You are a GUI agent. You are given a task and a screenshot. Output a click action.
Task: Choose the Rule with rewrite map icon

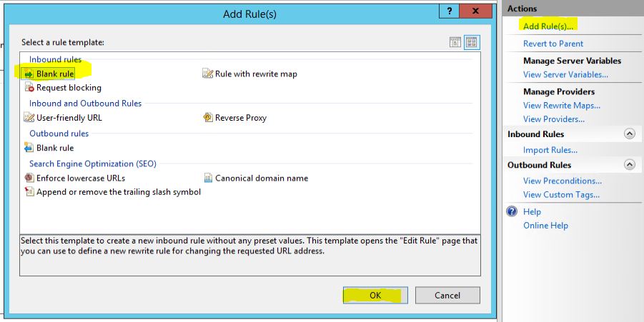pos(208,74)
